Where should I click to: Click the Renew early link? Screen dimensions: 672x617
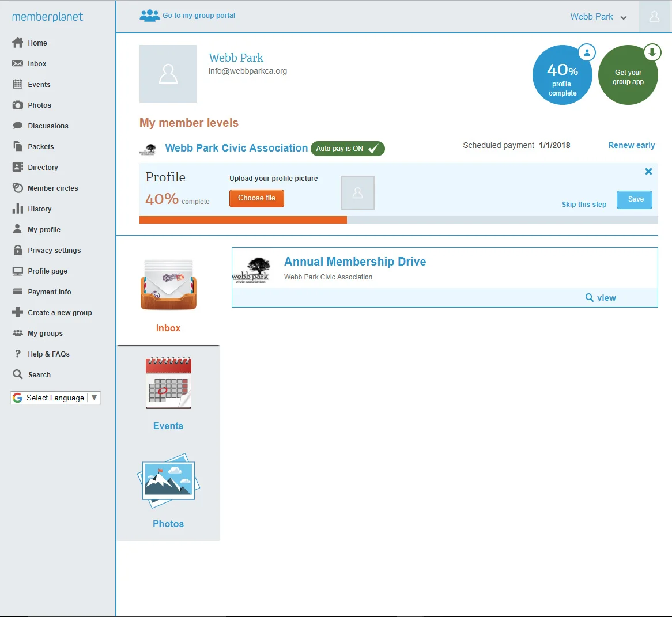pos(631,145)
